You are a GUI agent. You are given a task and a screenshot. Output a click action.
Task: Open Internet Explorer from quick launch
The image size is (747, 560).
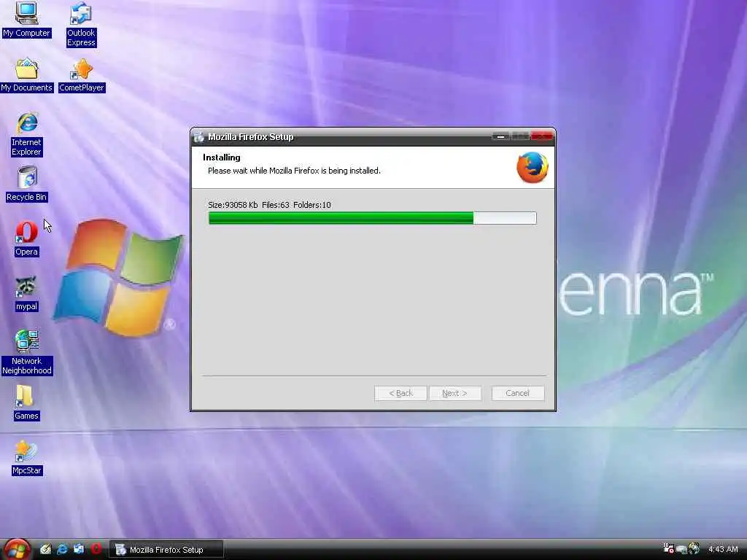(x=62, y=549)
